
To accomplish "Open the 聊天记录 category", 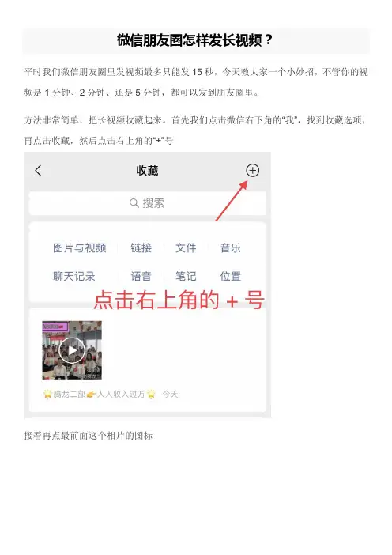I will [x=74, y=276].
